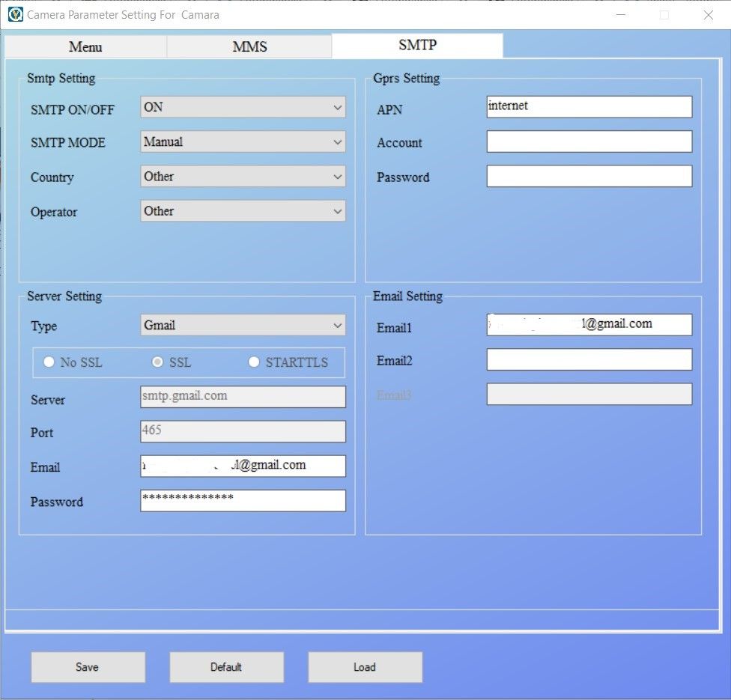
Task: Switch to the Menu tab
Action: [x=86, y=46]
